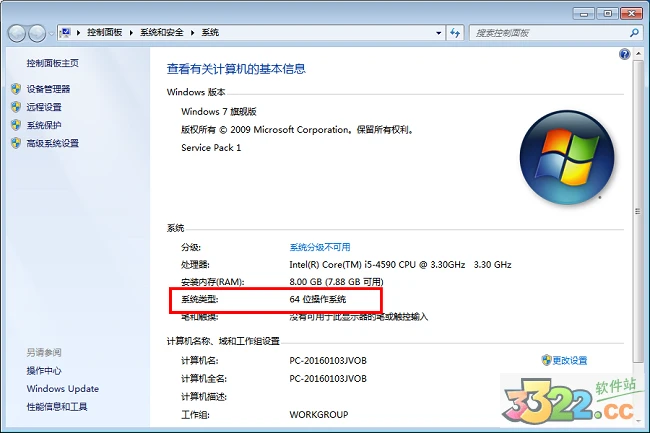Open 远程设置 link
Viewport: 650px width, 433px height.
click(44, 107)
